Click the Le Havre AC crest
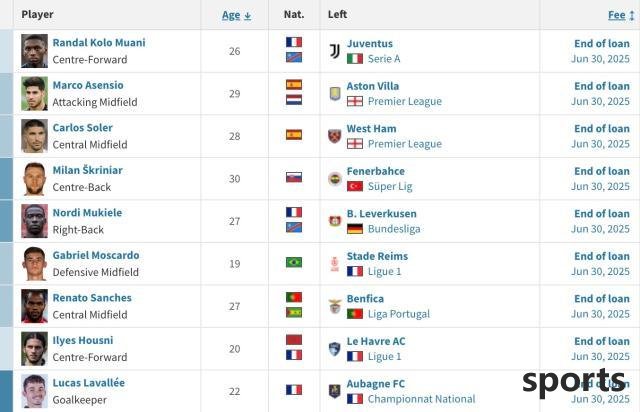The width and height of the screenshot is (640, 412). coord(335,349)
